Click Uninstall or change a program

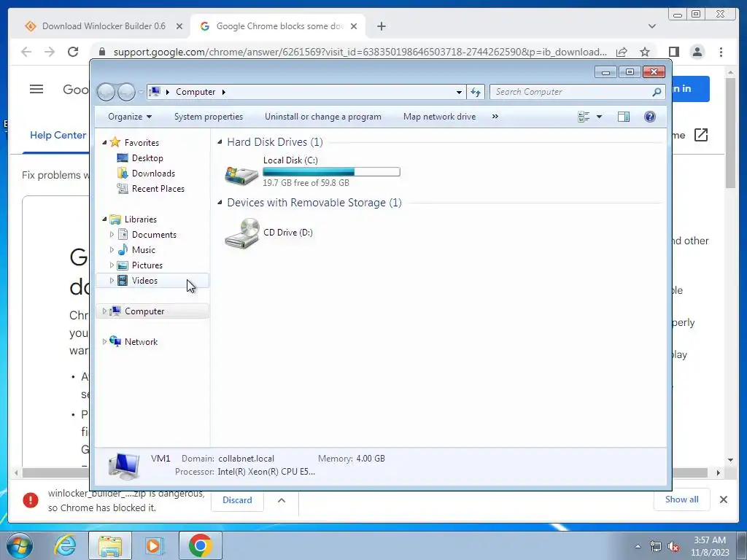pos(323,117)
